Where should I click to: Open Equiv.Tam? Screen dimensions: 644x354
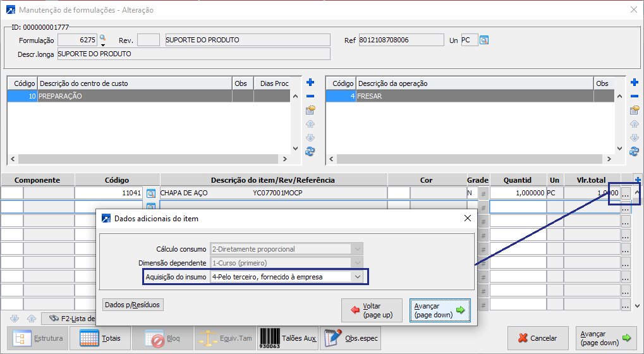point(225,338)
